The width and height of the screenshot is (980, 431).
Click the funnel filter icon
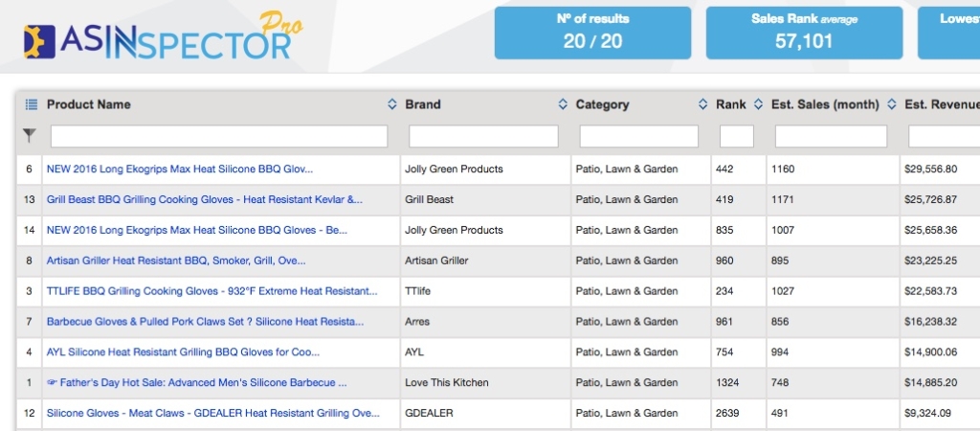point(30,136)
